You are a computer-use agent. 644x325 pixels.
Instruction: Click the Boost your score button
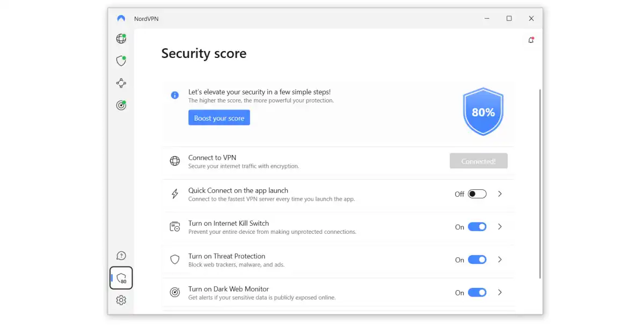pyautogui.click(x=219, y=118)
